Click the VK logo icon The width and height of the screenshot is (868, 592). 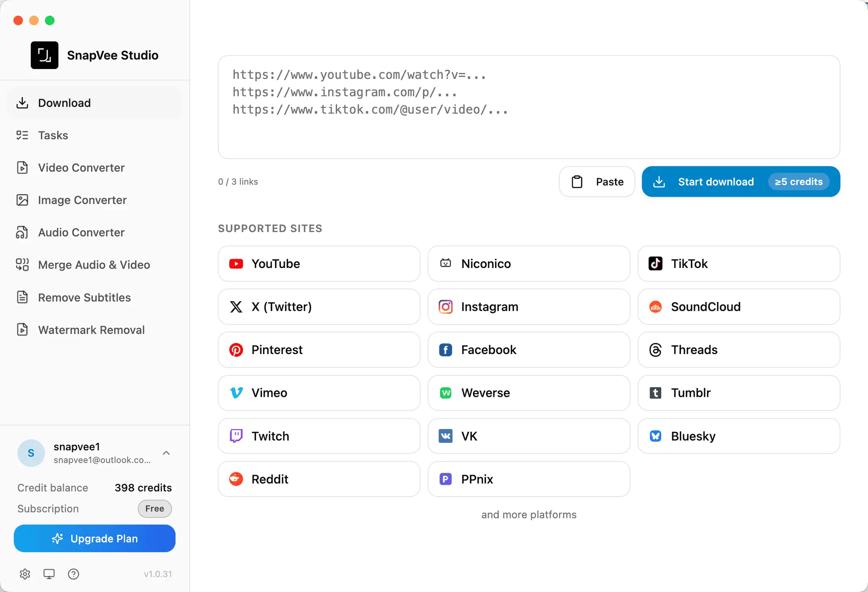[445, 436]
